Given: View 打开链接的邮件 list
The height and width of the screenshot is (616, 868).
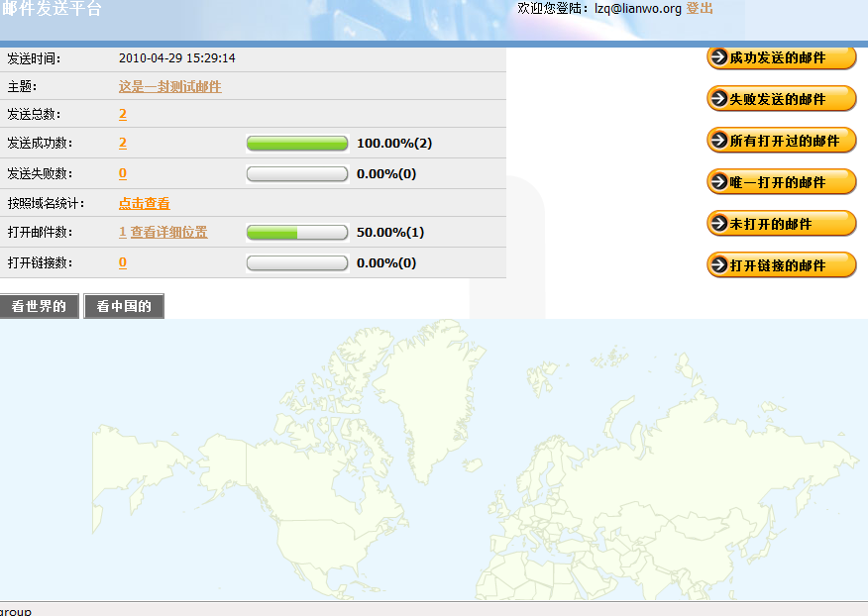Looking at the screenshot, I should click(x=782, y=265).
